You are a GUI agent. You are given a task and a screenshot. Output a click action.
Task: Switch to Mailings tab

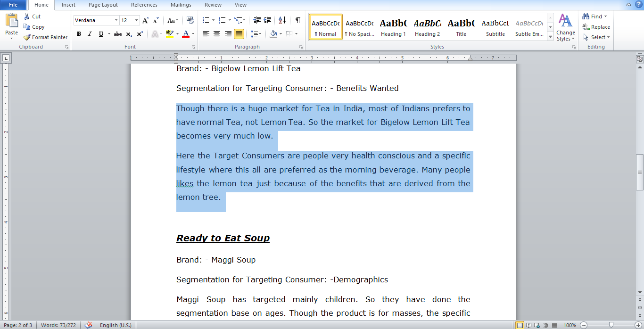pos(181,5)
